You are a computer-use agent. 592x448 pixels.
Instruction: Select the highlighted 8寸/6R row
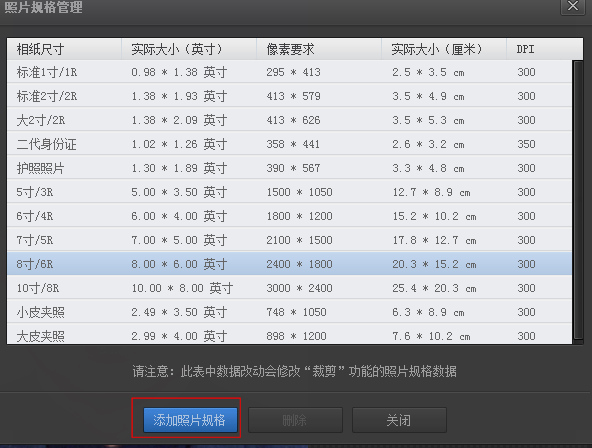[x=289, y=264]
